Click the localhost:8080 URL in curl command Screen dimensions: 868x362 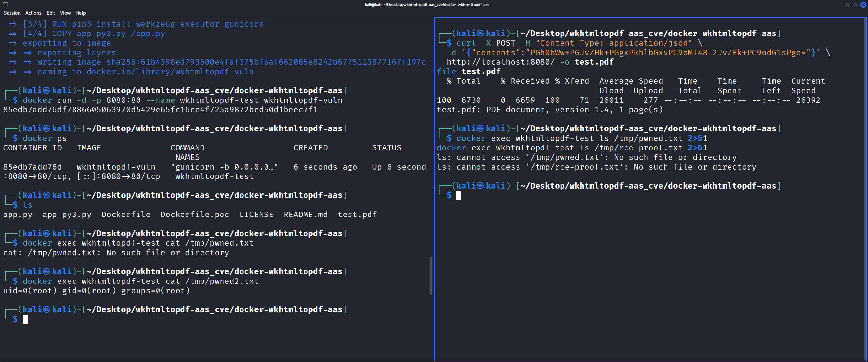point(500,62)
